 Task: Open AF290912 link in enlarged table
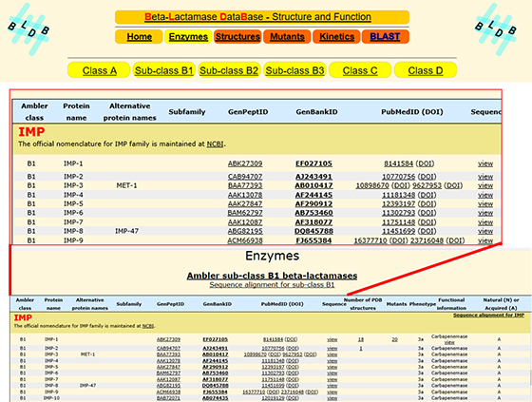pos(313,204)
